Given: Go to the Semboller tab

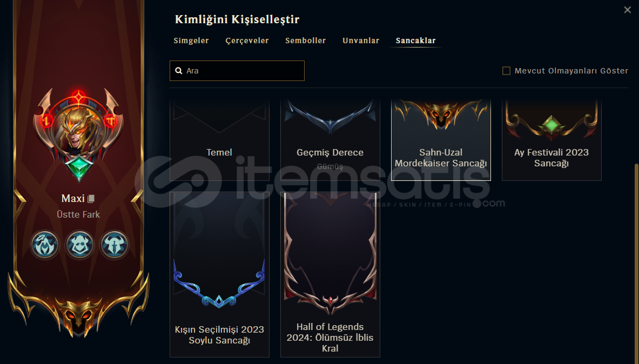Looking at the screenshot, I should (306, 41).
